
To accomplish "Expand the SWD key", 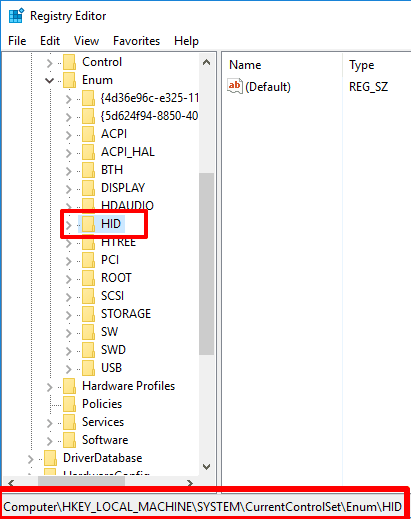I will (x=69, y=350).
